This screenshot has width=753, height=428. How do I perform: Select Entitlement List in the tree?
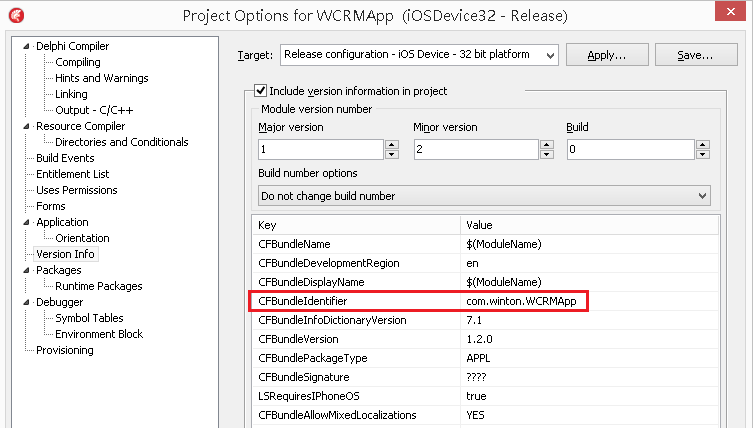pyautogui.click(x=73, y=174)
